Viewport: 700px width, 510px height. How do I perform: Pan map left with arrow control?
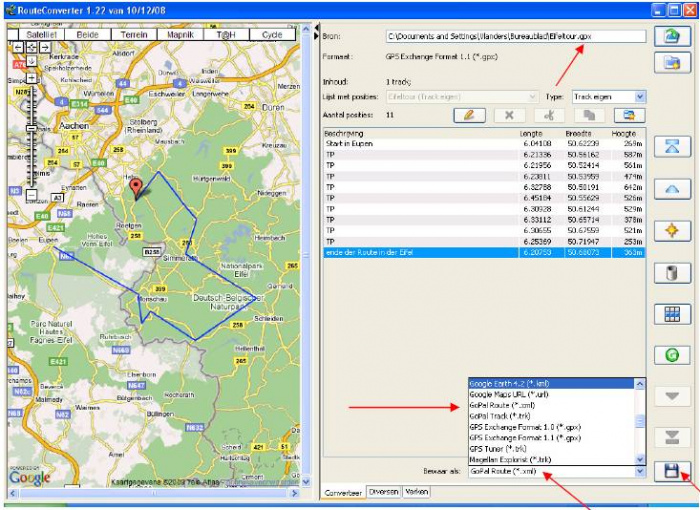click(18, 47)
